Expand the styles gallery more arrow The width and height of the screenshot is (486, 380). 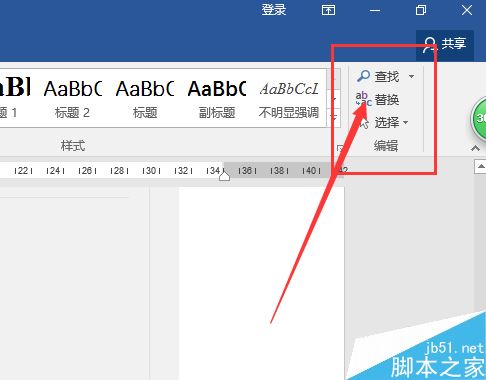(x=334, y=118)
